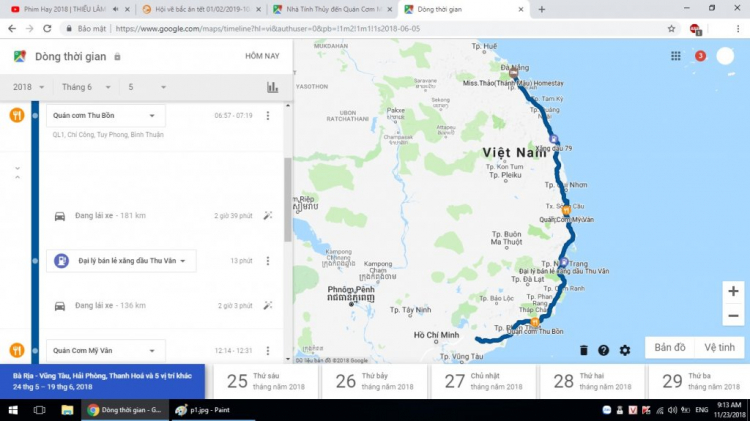Open the Bà Rịa - Vũng Tàu trip card
This screenshot has width=750, height=421.
pyautogui.click(x=102, y=381)
